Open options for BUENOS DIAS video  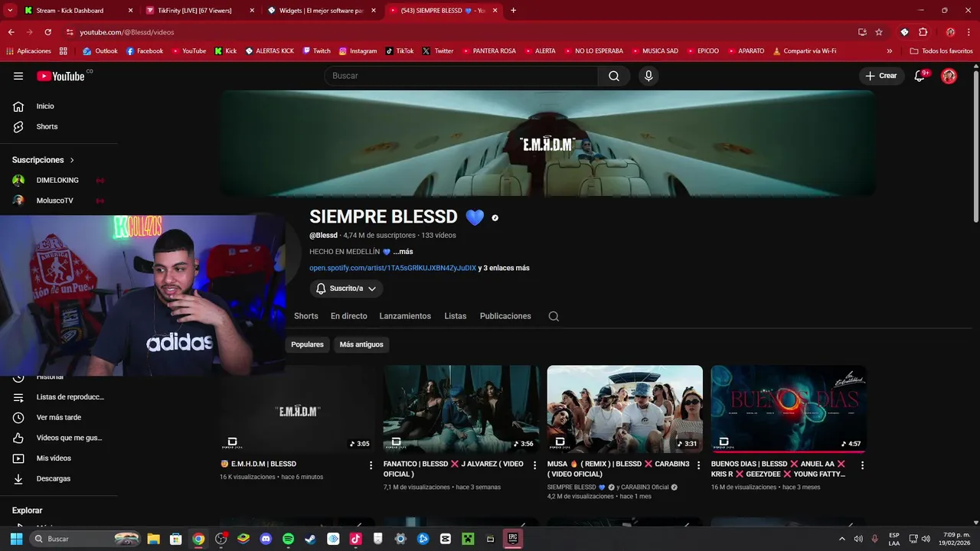coord(862,465)
